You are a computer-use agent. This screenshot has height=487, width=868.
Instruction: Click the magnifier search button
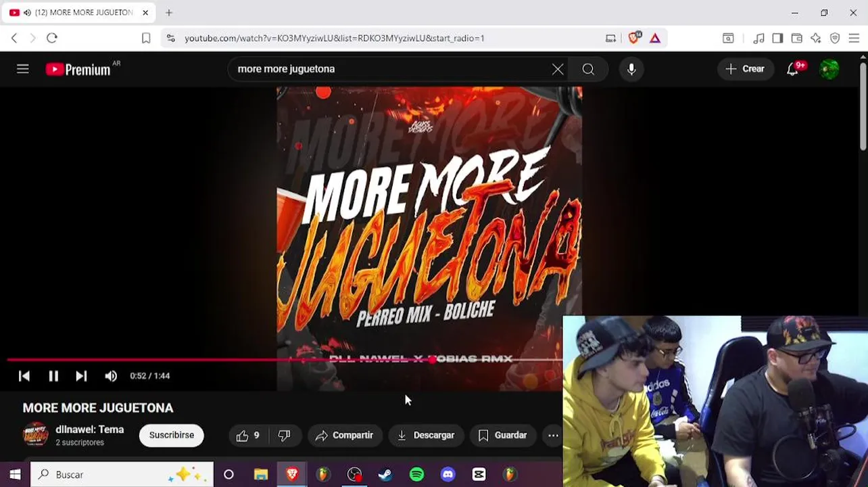pos(588,69)
